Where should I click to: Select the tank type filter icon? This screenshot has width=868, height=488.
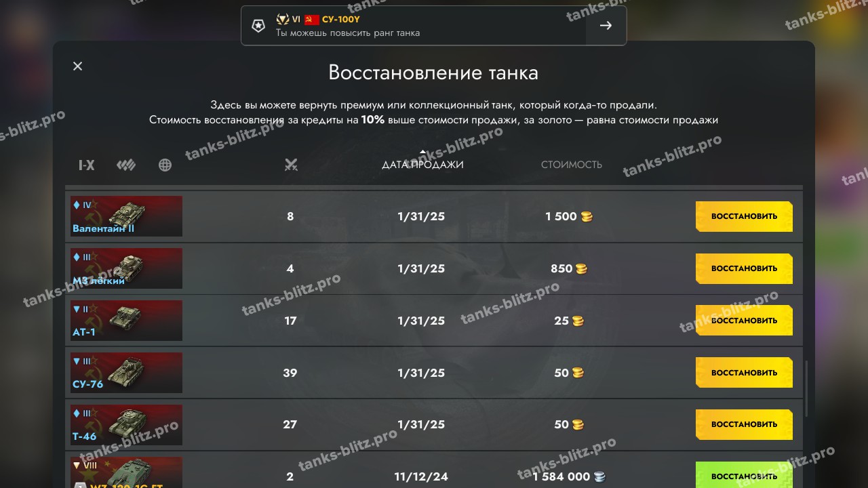point(126,165)
